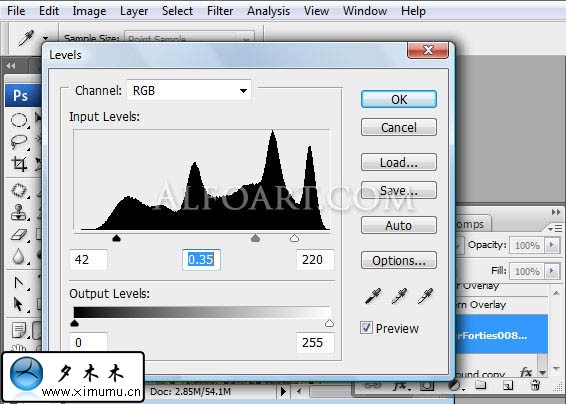The width and height of the screenshot is (566, 404).
Task: Pick the white point eyedropper in Levels
Action: [x=425, y=296]
